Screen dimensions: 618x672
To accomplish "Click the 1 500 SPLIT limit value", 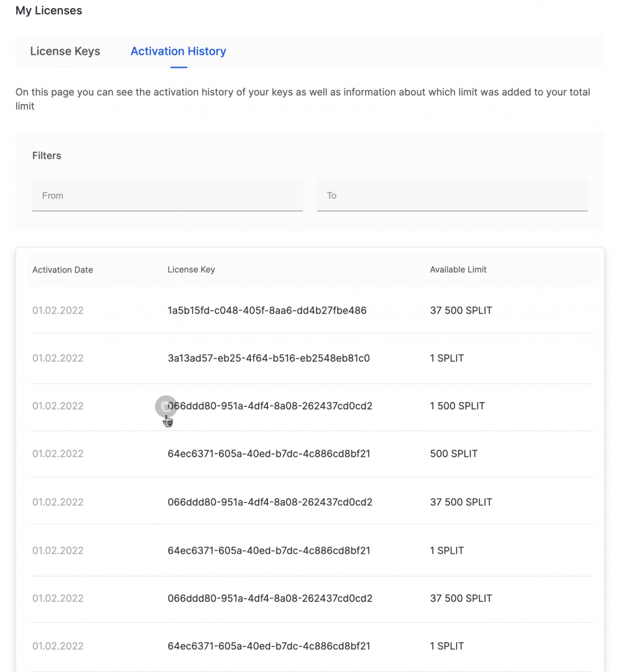I will (x=457, y=406).
